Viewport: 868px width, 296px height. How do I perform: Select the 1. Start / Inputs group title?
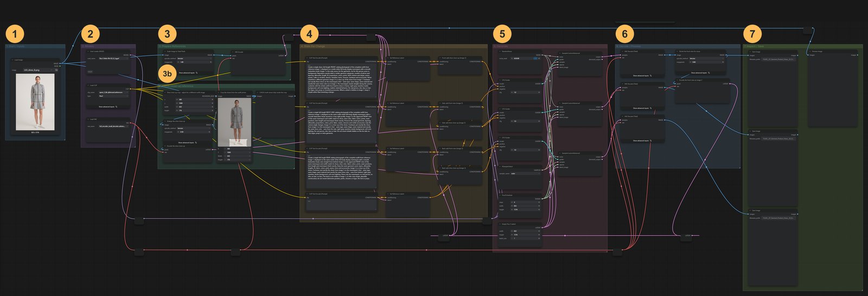[x=15, y=47]
